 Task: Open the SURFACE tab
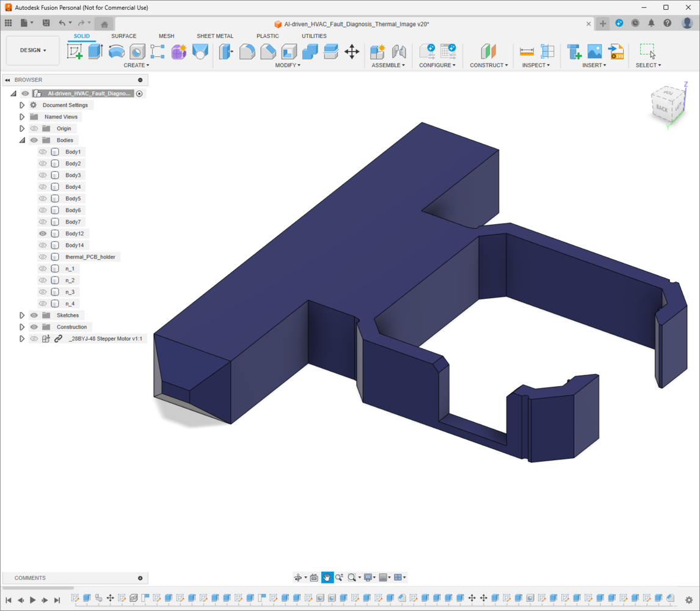[x=123, y=36]
